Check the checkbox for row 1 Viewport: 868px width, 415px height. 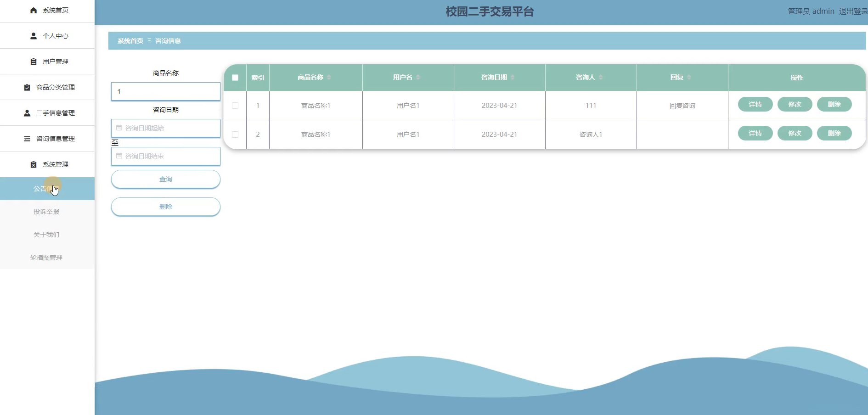pyautogui.click(x=235, y=106)
